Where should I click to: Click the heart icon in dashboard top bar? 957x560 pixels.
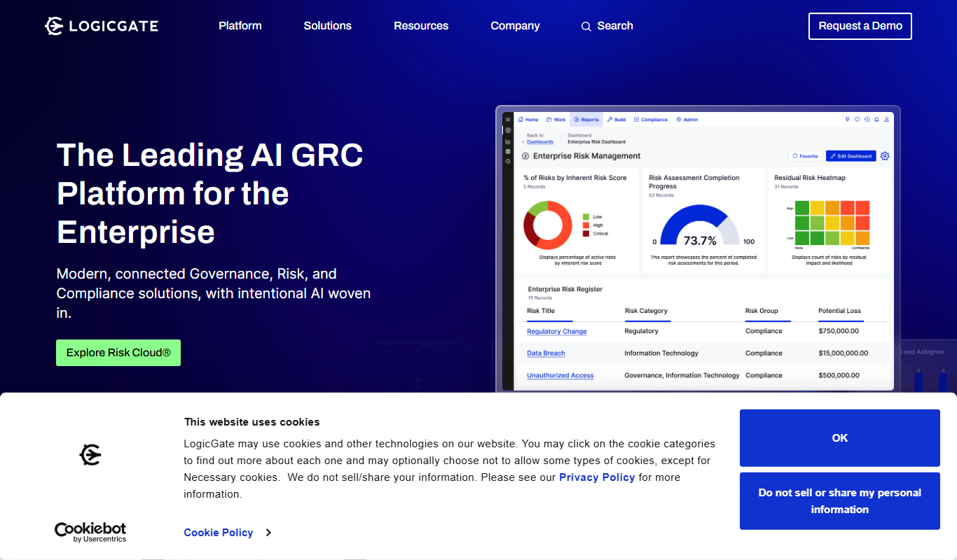point(857,120)
